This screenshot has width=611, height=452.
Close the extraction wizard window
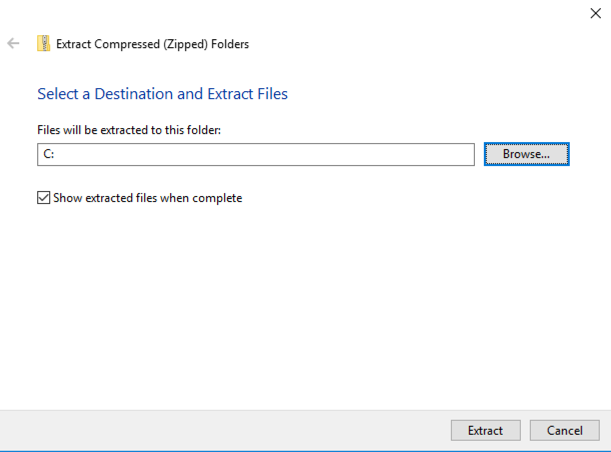coord(596,12)
